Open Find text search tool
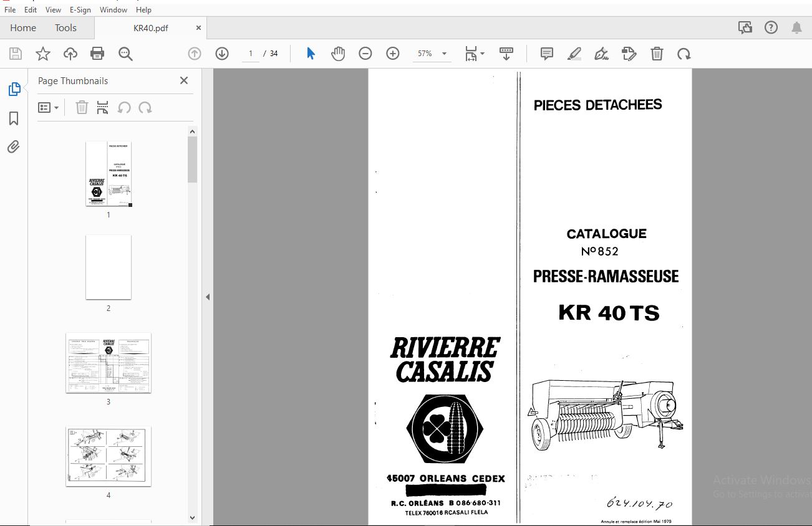Screen dimensions: 812x526 [x=125, y=54]
